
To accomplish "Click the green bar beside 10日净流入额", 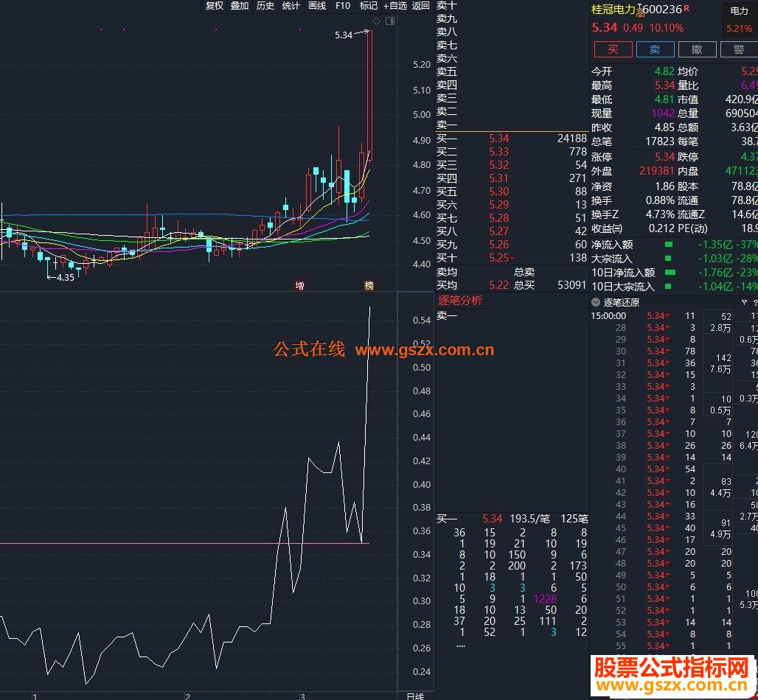I will pos(670,273).
